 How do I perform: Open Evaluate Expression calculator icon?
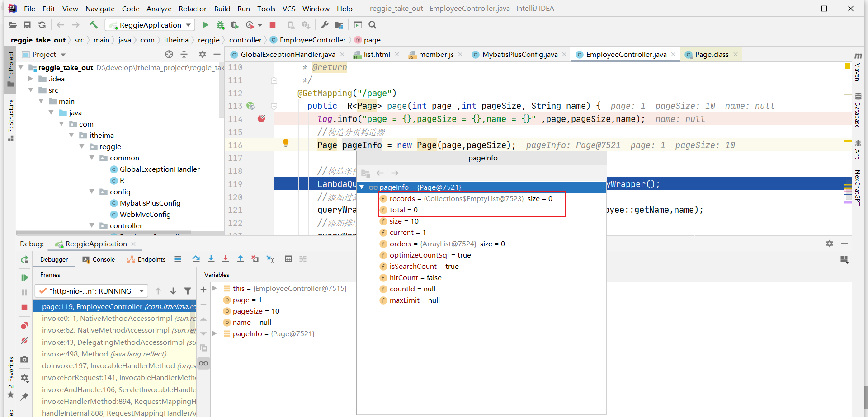[x=288, y=259]
